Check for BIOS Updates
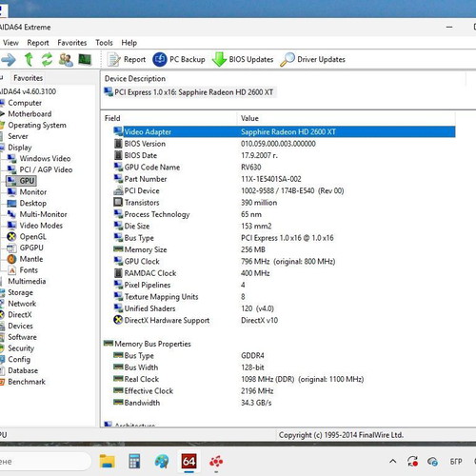 [243, 59]
